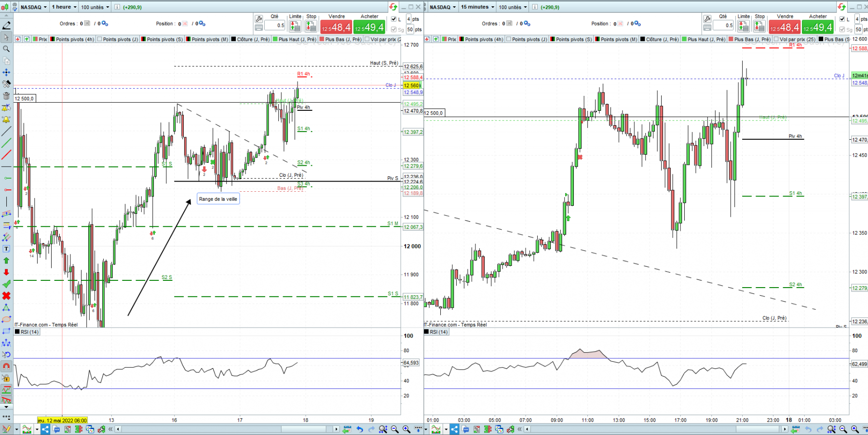Click Vendre sell button in right chart
Screen dimensions: 868x435
(x=785, y=27)
